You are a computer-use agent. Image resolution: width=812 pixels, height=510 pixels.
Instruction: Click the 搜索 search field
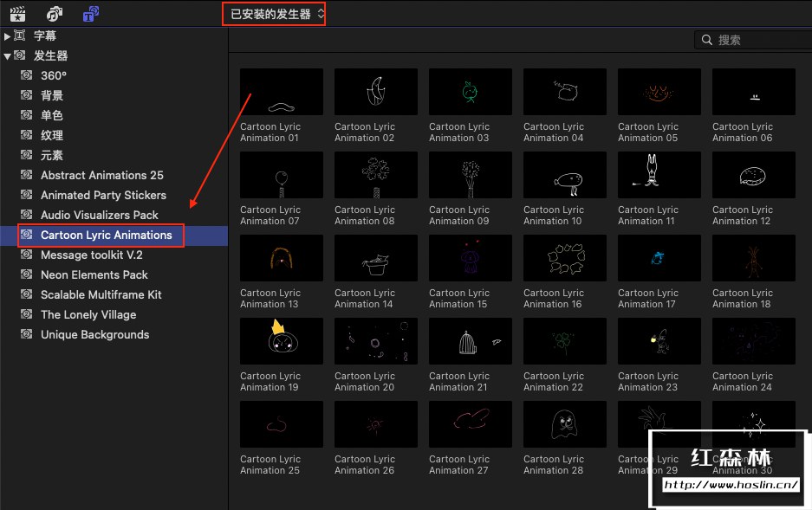pos(753,40)
